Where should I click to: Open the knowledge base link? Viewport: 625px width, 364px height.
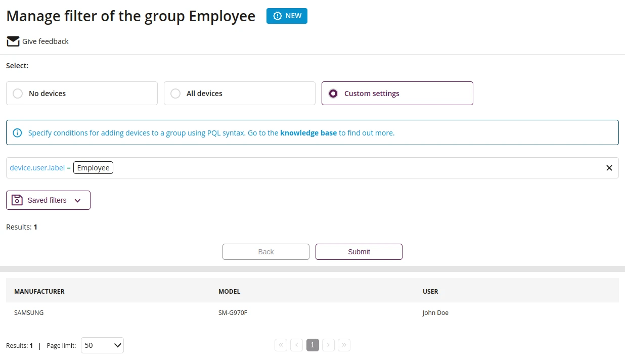(x=308, y=133)
